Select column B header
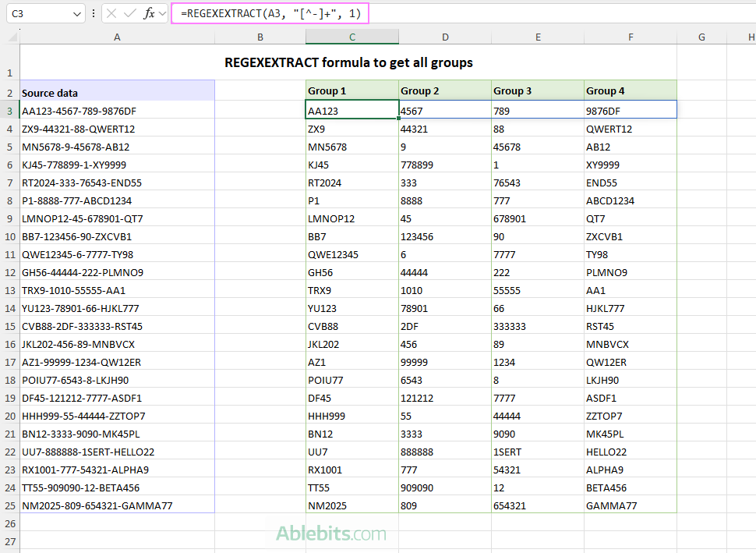 pyautogui.click(x=260, y=37)
